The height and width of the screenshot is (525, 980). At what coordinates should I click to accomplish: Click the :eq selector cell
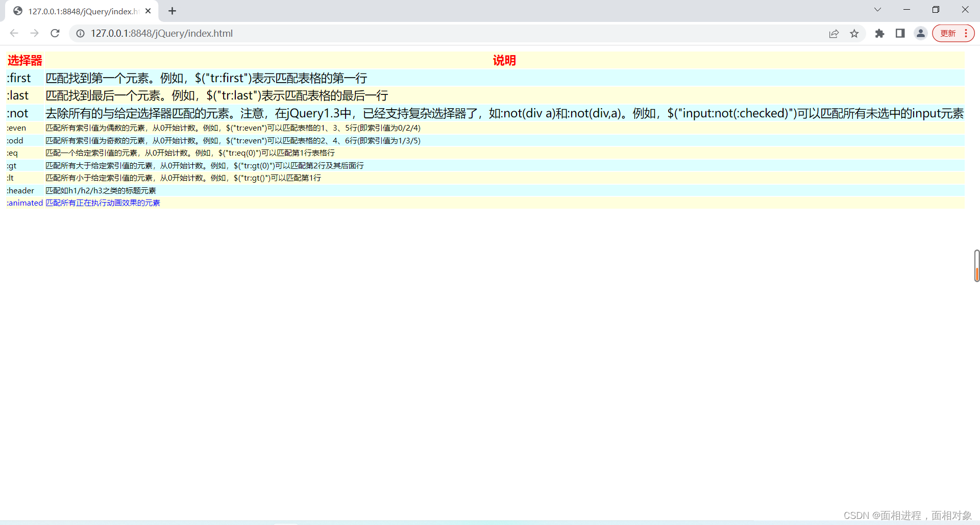point(25,153)
